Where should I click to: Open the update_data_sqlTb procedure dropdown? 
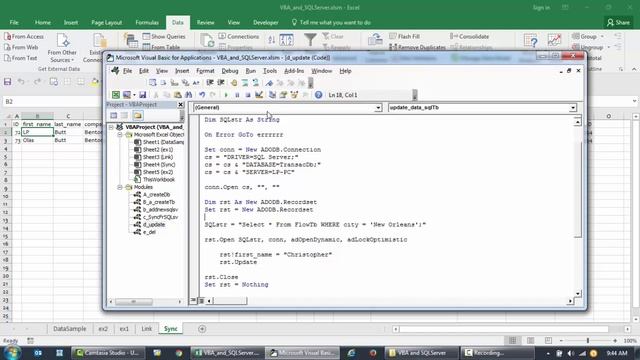[x=573, y=108]
